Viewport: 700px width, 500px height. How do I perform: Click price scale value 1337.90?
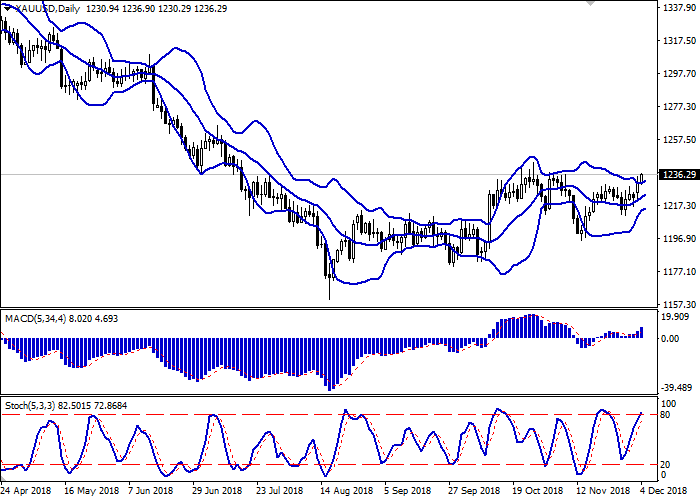pyautogui.click(x=680, y=8)
